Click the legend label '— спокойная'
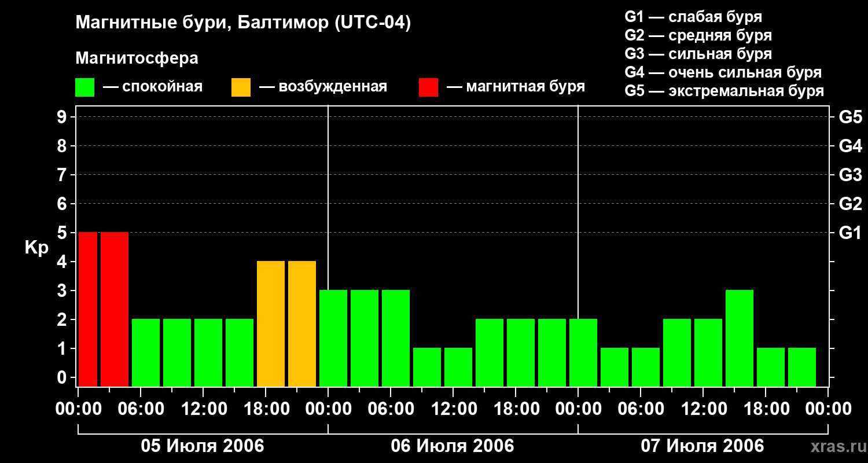 click(153, 87)
